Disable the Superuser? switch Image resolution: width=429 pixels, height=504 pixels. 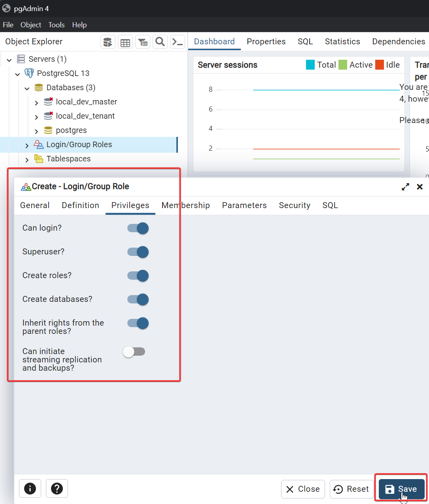(x=138, y=252)
